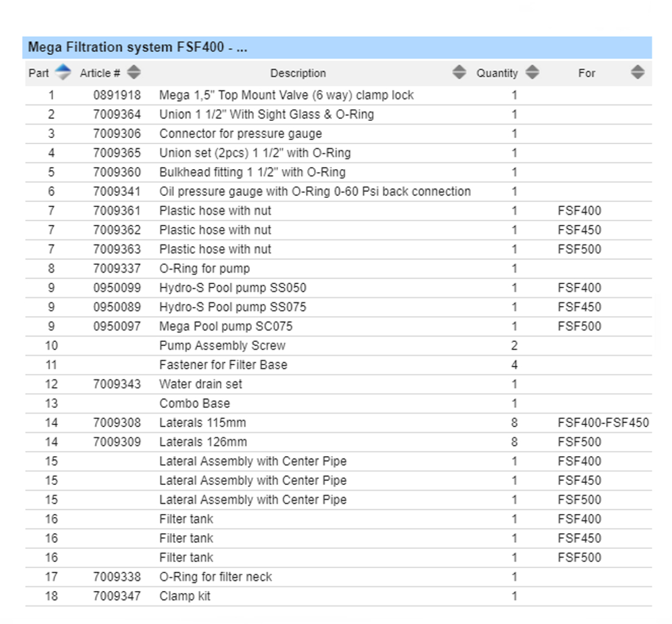Select Combo Base description
The image size is (672, 624).
point(194,404)
